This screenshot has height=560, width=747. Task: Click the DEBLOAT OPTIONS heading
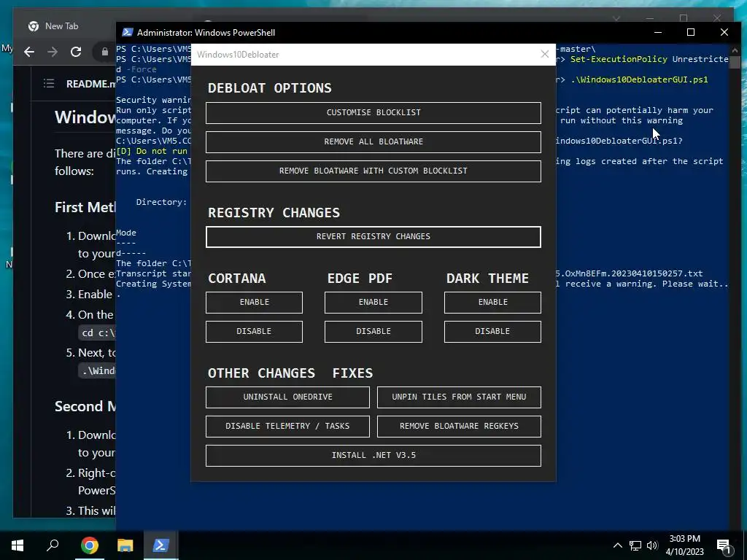tap(270, 88)
